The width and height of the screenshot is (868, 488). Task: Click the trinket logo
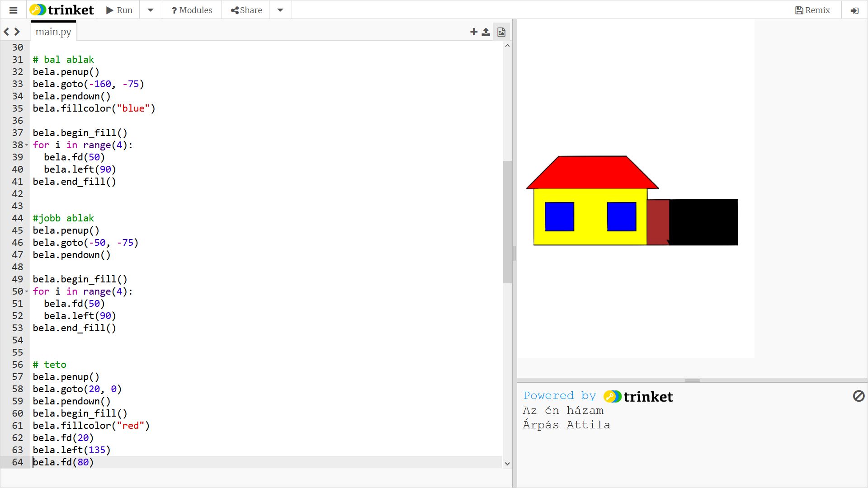coord(62,10)
